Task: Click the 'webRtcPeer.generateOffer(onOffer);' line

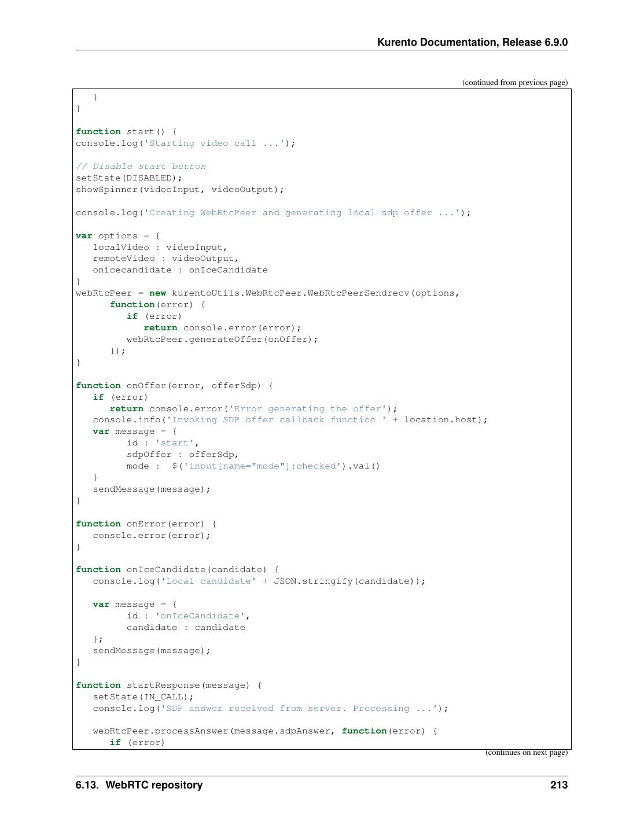Action: pos(222,340)
